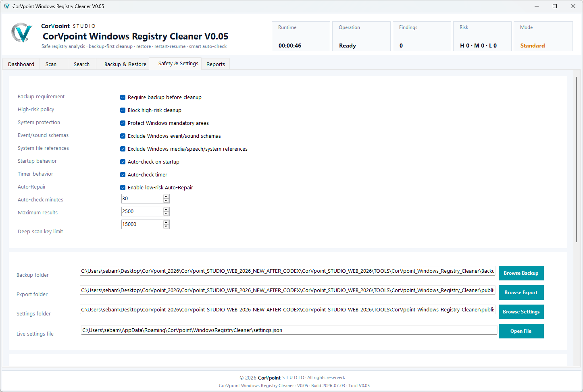Click the High-risk policy label

pyautogui.click(x=36, y=110)
